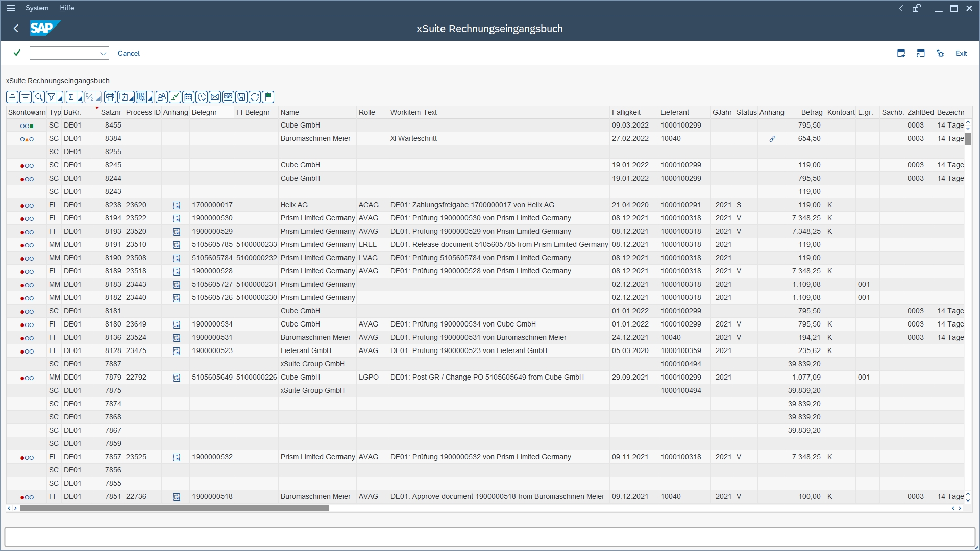Image resolution: width=980 pixels, height=551 pixels.
Task: Click the Find magnifier icon in toolbar
Action: coord(39,97)
